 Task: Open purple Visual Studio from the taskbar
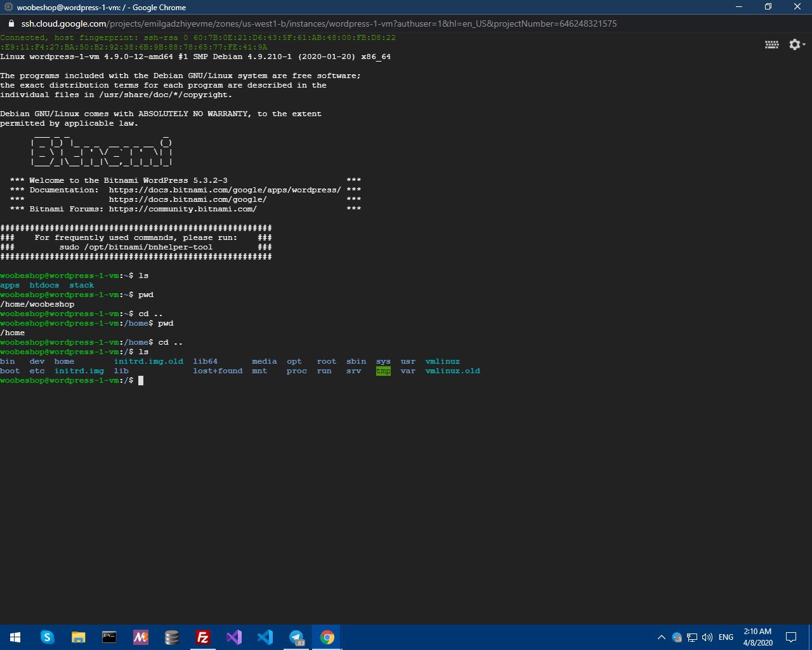coord(234,637)
